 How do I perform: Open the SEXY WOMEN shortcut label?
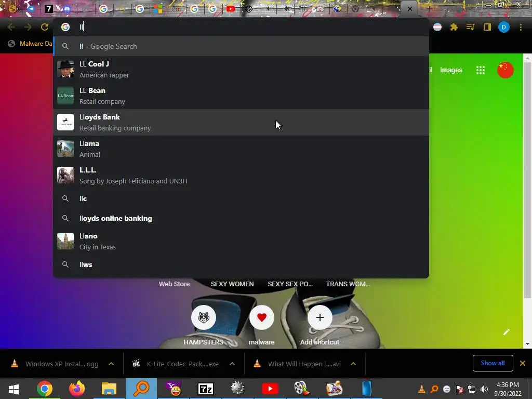pyautogui.click(x=232, y=284)
